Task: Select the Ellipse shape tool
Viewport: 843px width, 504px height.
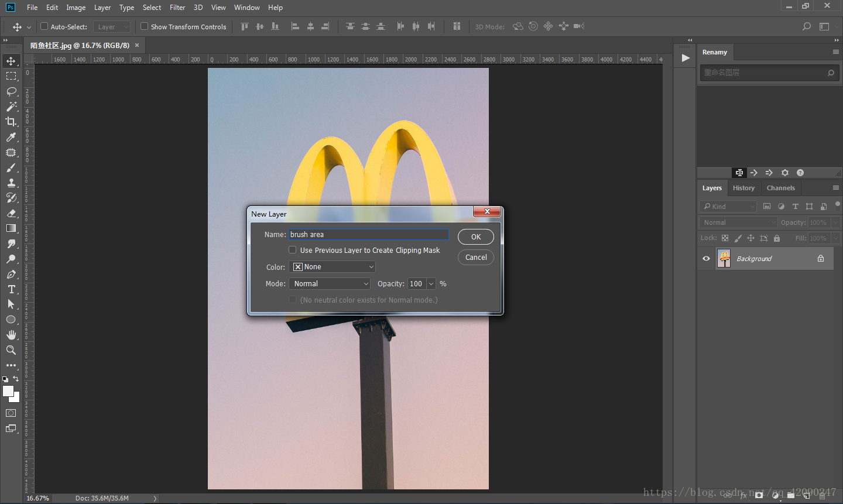Action: click(11, 320)
